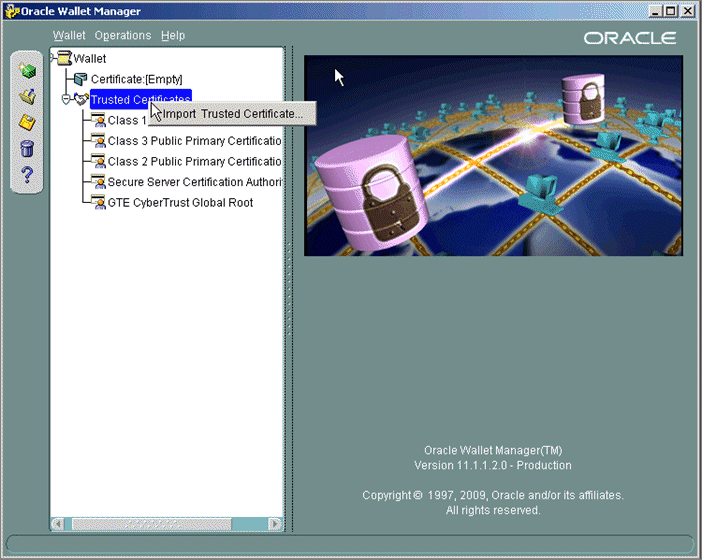Select GTE CyberTrust Global Root entry
The height and width of the screenshot is (560, 702).
click(x=180, y=203)
